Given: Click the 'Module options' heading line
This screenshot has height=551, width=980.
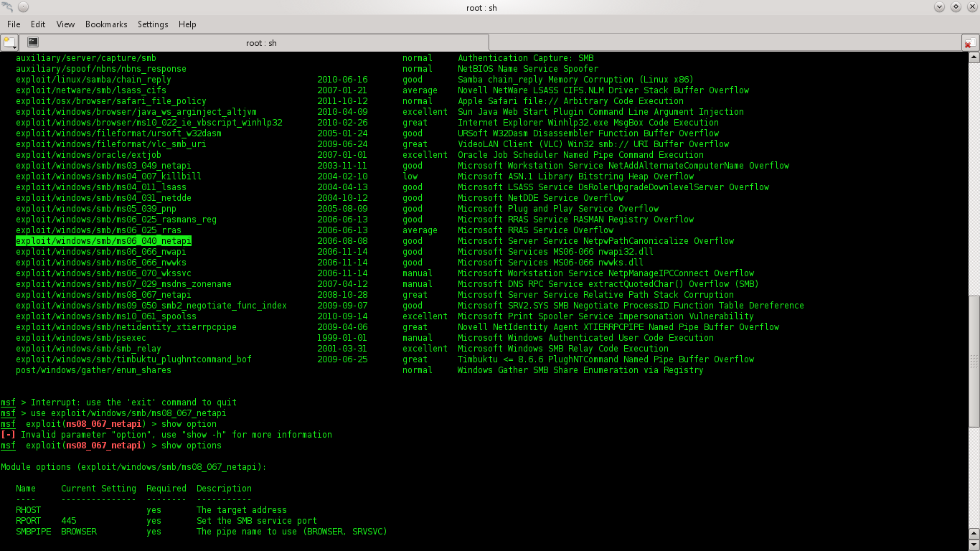Looking at the screenshot, I should 133,467.
